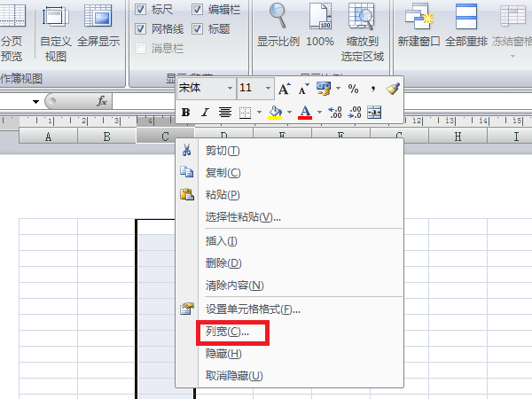Open the Zoom dialog (显示比例)
The height and width of the screenshot is (399, 532).
(278, 26)
